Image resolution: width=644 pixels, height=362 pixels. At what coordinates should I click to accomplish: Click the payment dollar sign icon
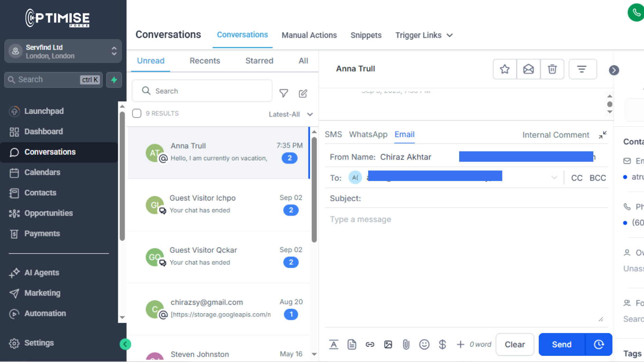tap(442, 344)
